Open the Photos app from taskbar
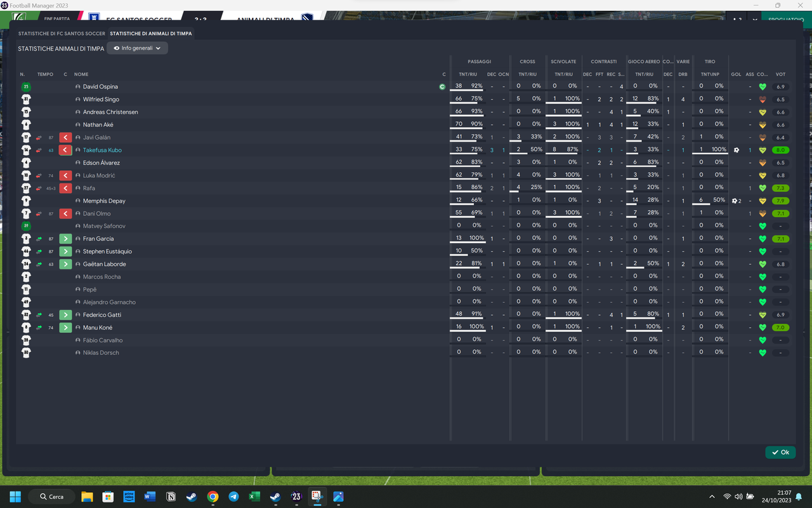Screen dimensions: 812x508 [338, 497]
